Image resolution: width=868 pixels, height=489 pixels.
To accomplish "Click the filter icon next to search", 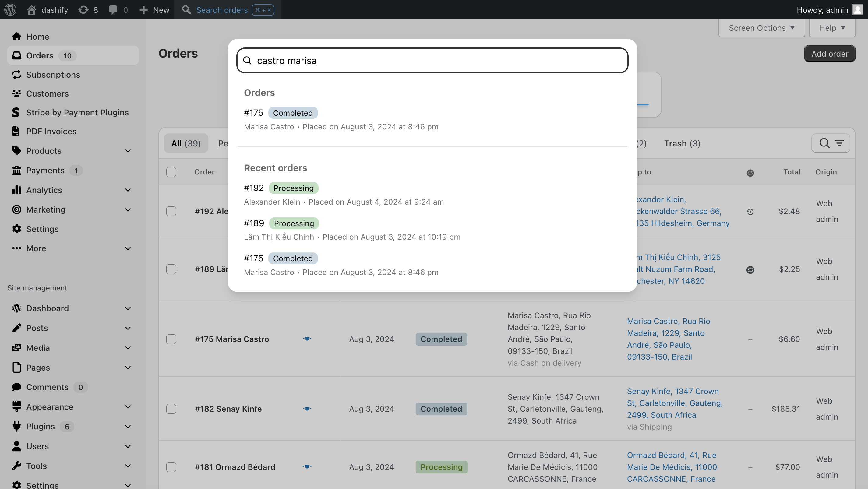I will (839, 143).
